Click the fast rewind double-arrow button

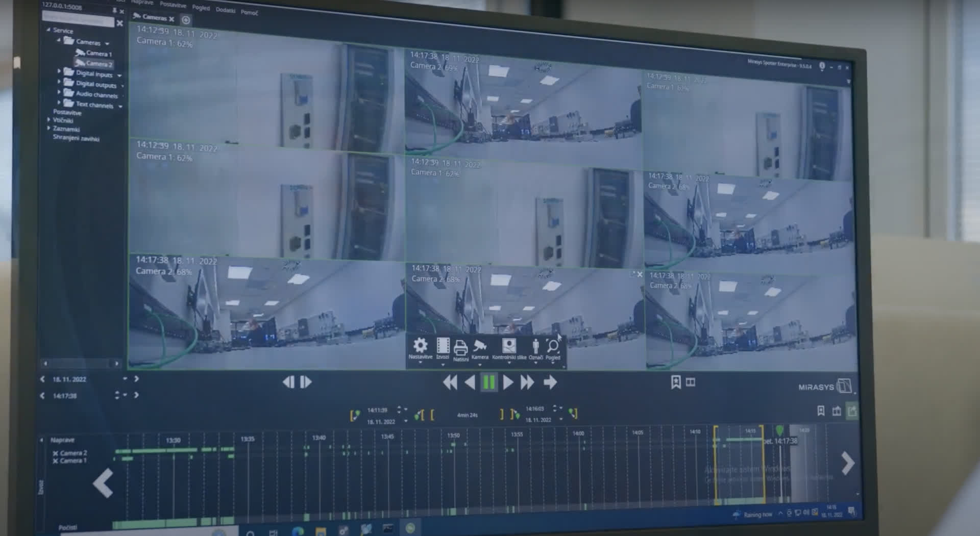coord(450,382)
